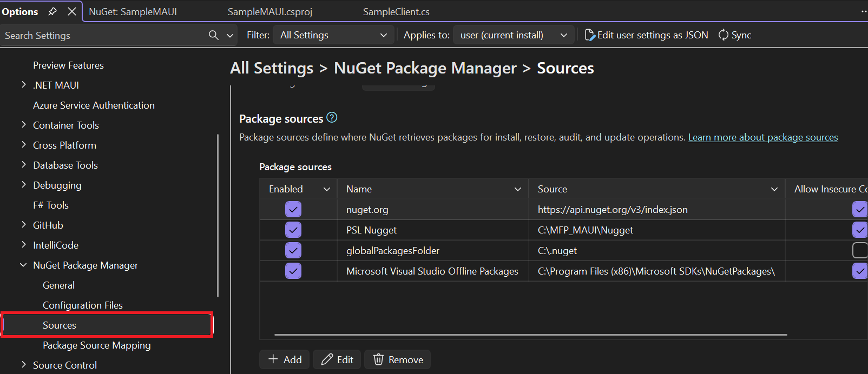868x374 pixels.
Task: Select Preview Features in settings tree
Action: pos(68,65)
